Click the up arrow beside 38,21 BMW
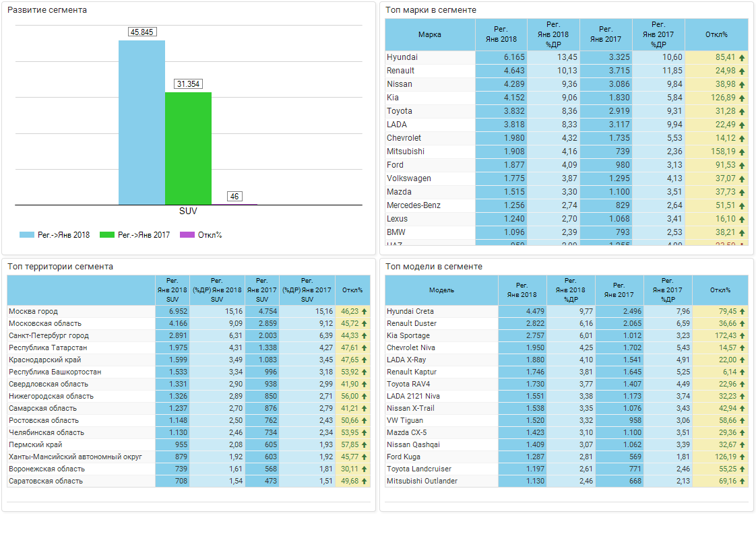Screen dimensions: 756x534 [x=742, y=233]
